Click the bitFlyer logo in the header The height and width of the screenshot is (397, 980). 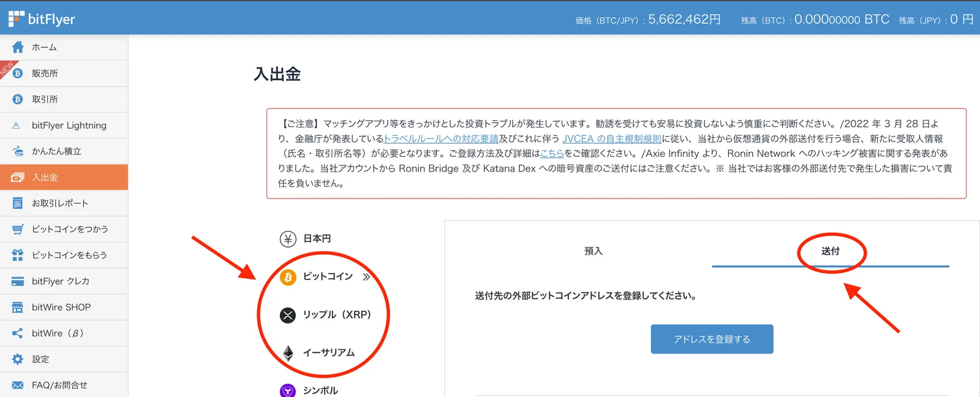(x=42, y=19)
